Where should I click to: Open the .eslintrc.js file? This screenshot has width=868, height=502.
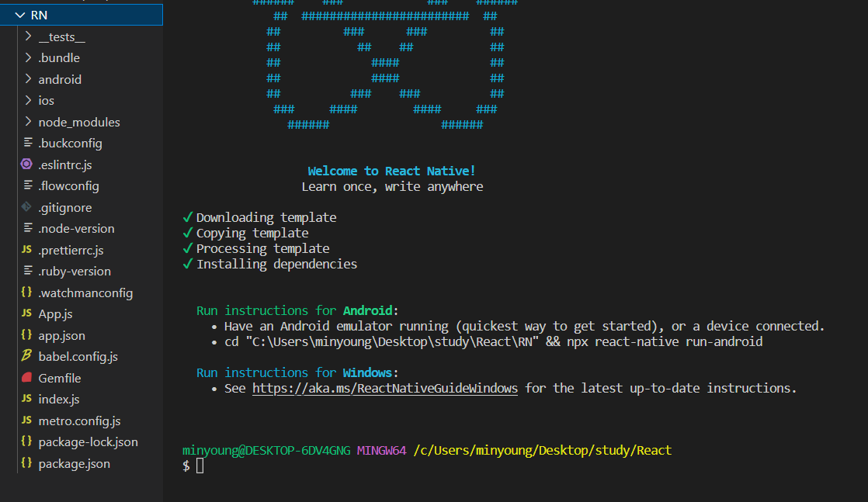coord(64,165)
